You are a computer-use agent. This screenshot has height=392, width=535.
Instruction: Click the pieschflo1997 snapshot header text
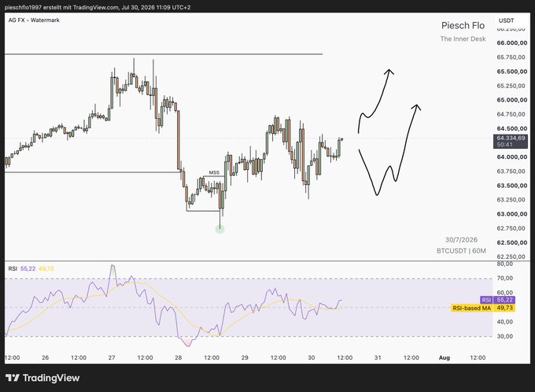tap(98, 7)
